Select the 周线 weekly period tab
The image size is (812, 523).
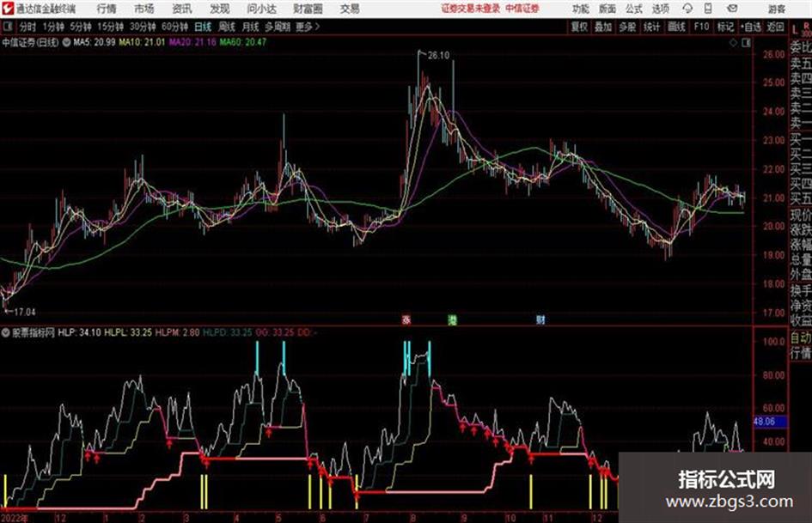pyautogui.click(x=226, y=27)
